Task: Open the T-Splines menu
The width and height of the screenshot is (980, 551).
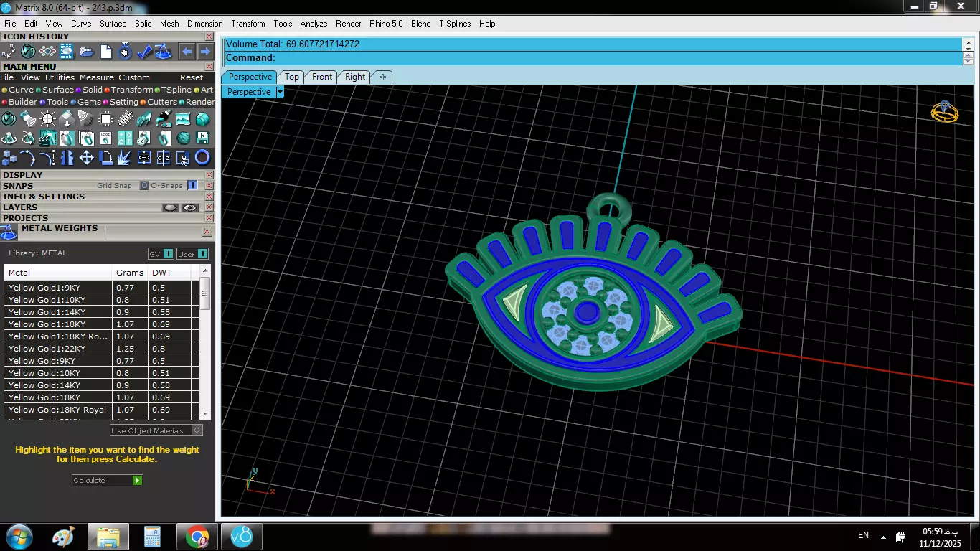Action: 455,24
